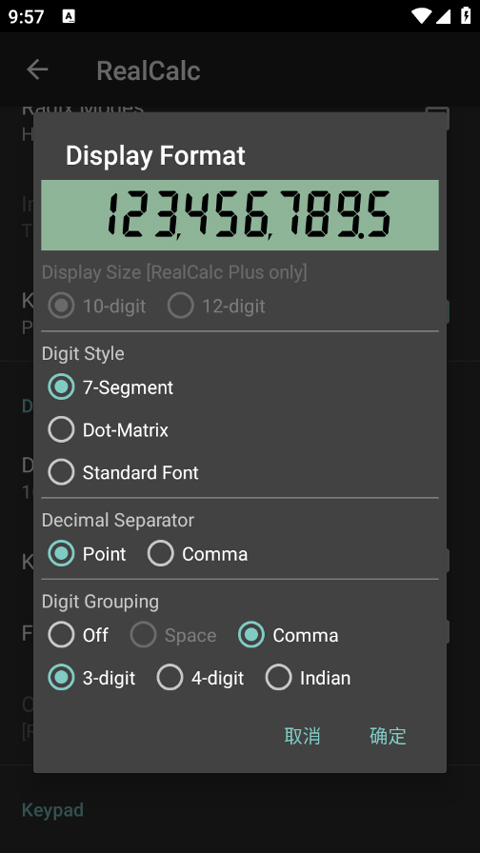Select Space digit grouping option
This screenshot has height=853, width=480.
(x=173, y=635)
